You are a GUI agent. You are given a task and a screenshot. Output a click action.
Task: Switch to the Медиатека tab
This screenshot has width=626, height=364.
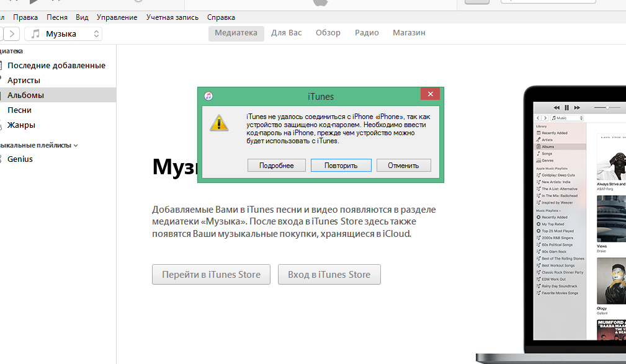(x=236, y=33)
